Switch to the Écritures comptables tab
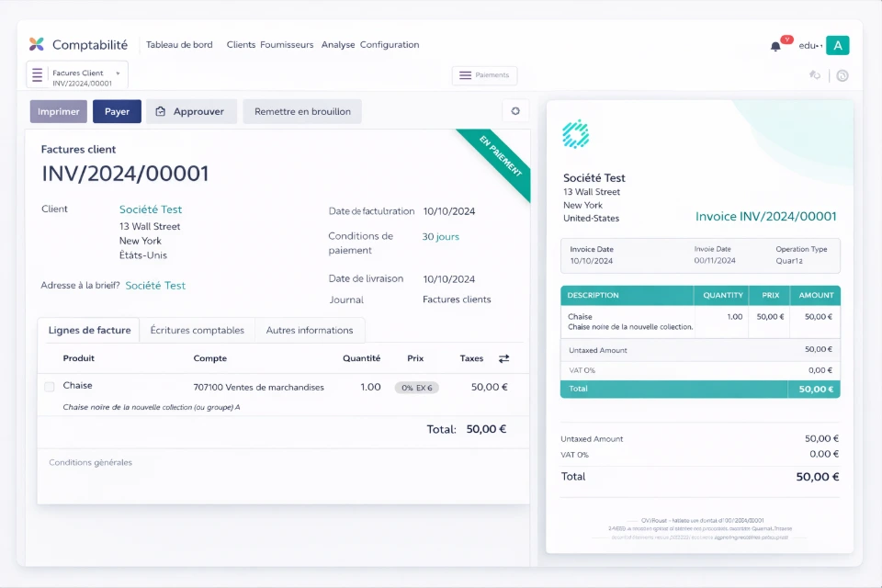 pyautogui.click(x=197, y=330)
